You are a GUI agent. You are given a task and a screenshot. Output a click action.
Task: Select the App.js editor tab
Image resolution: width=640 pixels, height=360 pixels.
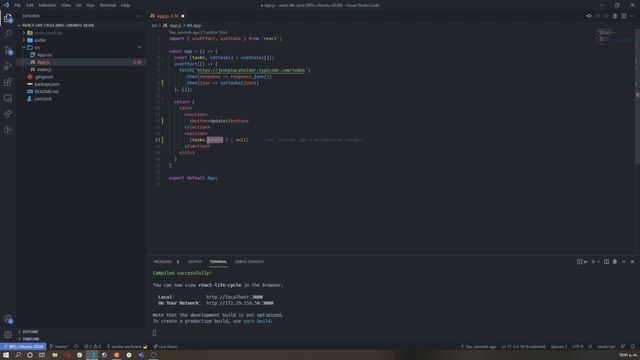point(167,16)
